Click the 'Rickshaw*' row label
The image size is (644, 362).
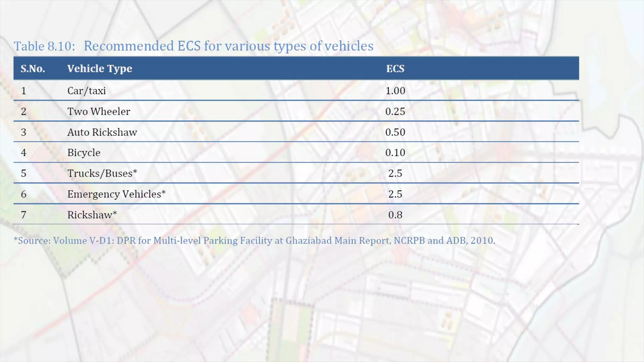92,215
